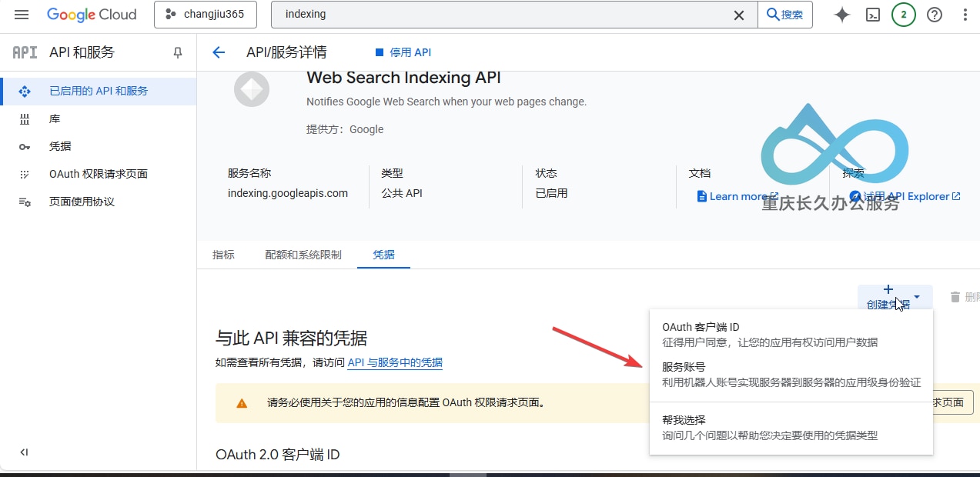Viewport: 980px width, 477px height.
Task: Click the orange warning triangle icon
Action: point(242,402)
